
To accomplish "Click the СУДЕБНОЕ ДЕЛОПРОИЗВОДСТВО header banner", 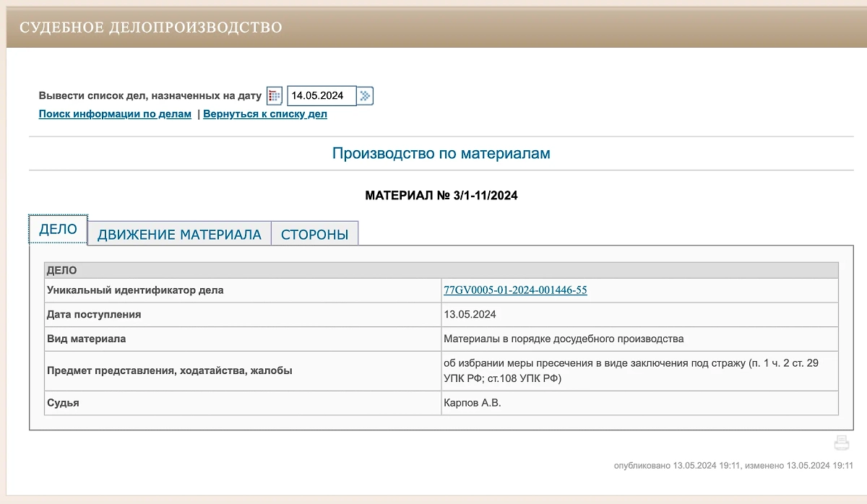I will pyautogui.click(x=152, y=27).
